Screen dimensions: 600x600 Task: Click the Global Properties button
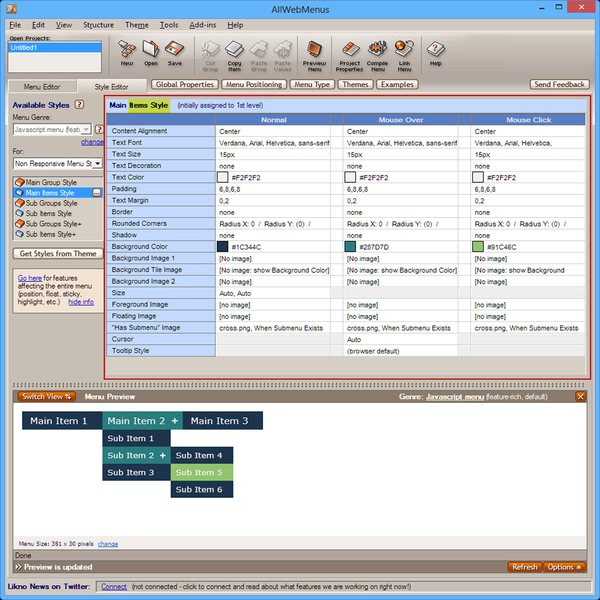pyautogui.click(x=185, y=84)
